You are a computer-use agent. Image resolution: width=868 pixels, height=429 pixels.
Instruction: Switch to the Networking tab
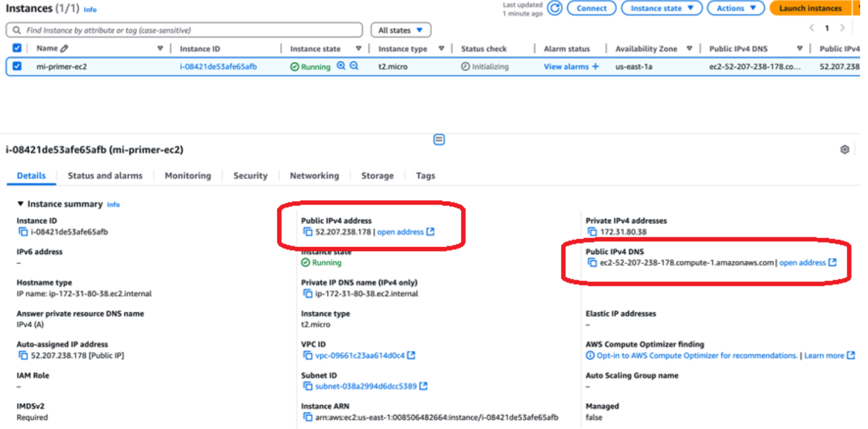(x=314, y=176)
